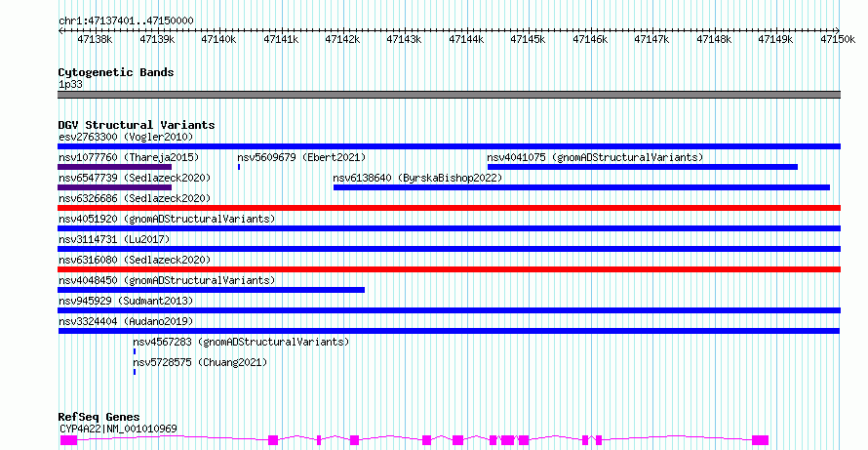Screen dimensions: 868x450
Task: Click the purple bar under nsv1077760
Action: (114, 167)
